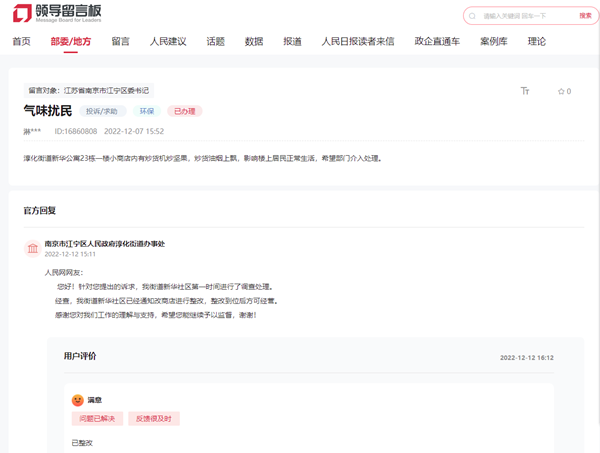Open the 留言 tab
The height and width of the screenshot is (453, 600).
tap(121, 41)
